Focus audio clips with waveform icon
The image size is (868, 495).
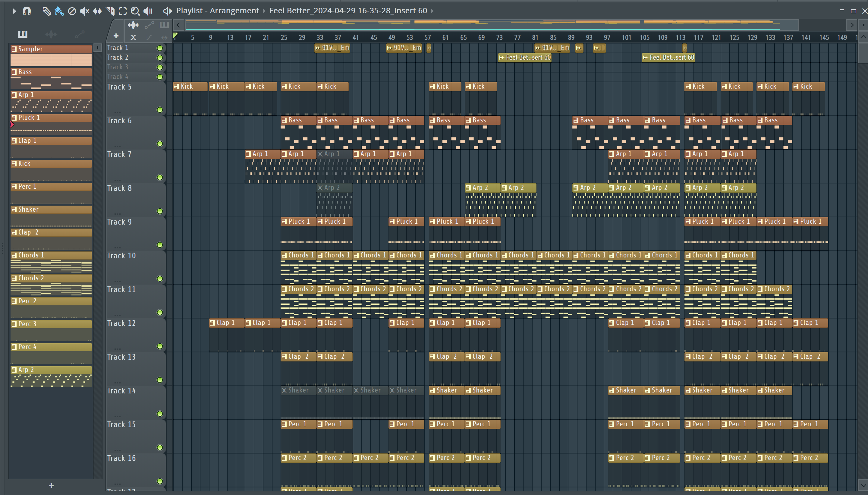click(x=133, y=25)
